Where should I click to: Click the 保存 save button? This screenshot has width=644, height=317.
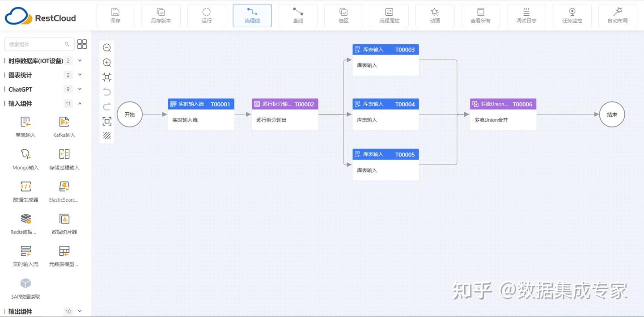pyautogui.click(x=115, y=15)
